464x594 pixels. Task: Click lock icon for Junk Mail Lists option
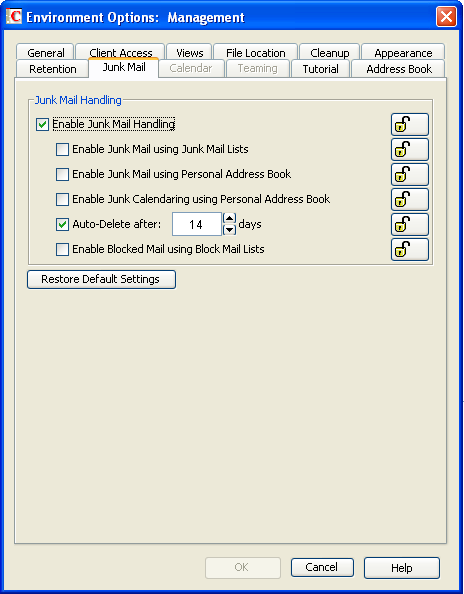(409, 149)
